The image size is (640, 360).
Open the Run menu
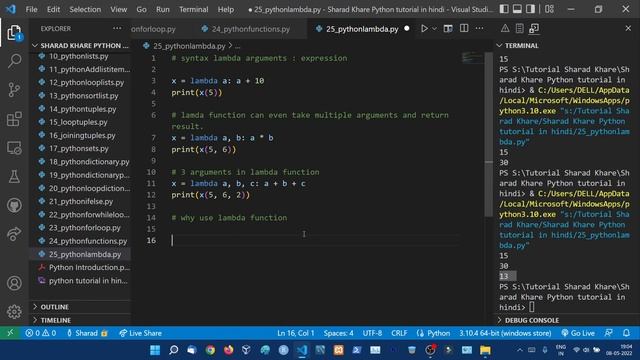pos(162,9)
